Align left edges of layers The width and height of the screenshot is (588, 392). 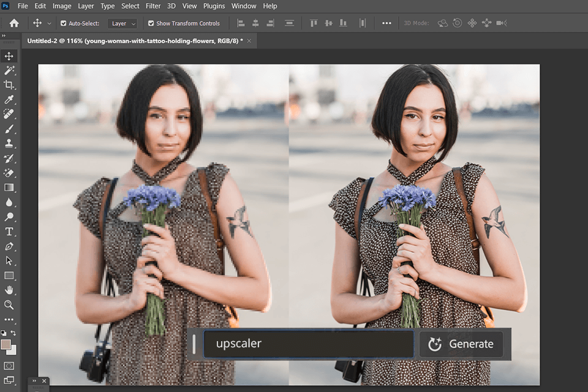(x=241, y=23)
